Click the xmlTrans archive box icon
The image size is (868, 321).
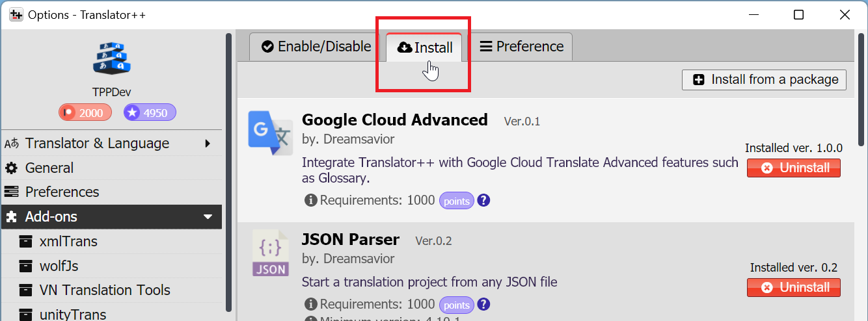click(25, 241)
